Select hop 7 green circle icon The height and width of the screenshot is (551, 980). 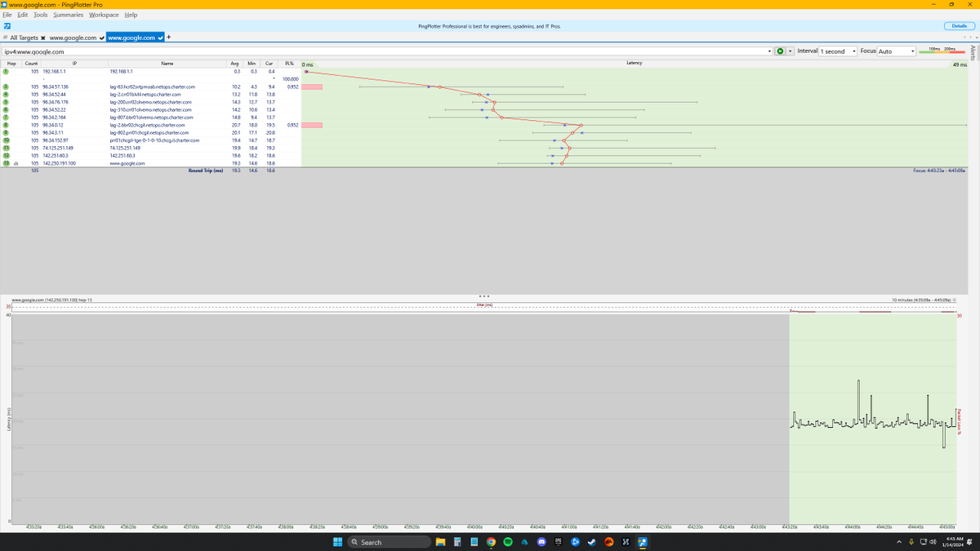coord(6,118)
